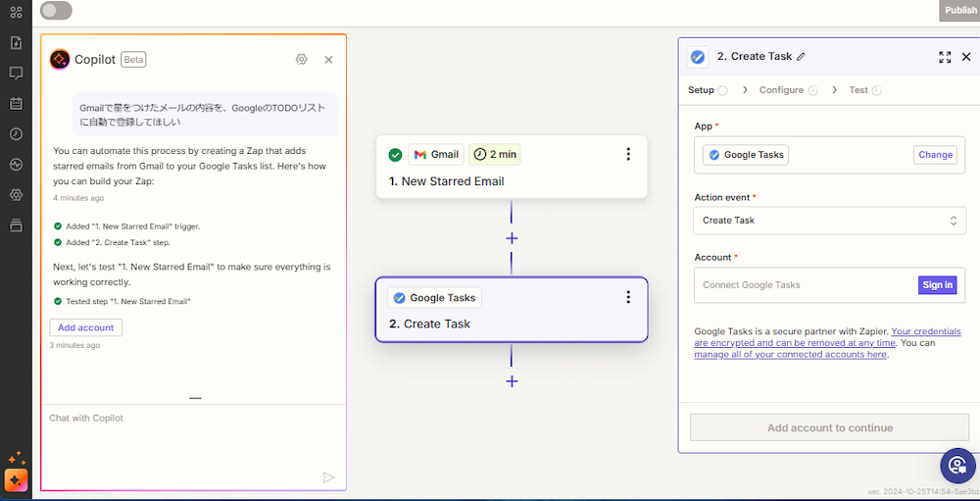Open the activity status icon in sidebar
This screenshot has width=980, height=501.
click(17, 165)
